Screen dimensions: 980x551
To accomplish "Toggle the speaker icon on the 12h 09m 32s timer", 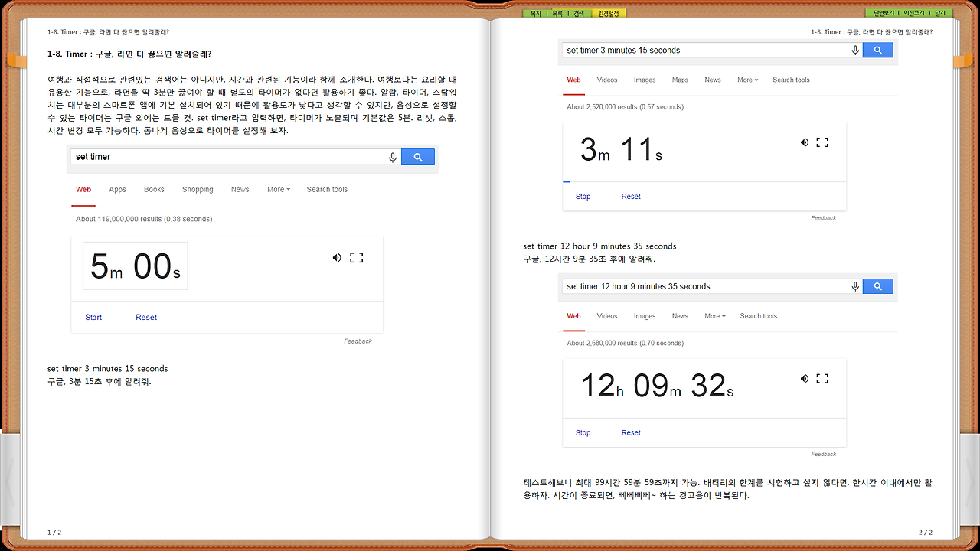I will point(805,379).
